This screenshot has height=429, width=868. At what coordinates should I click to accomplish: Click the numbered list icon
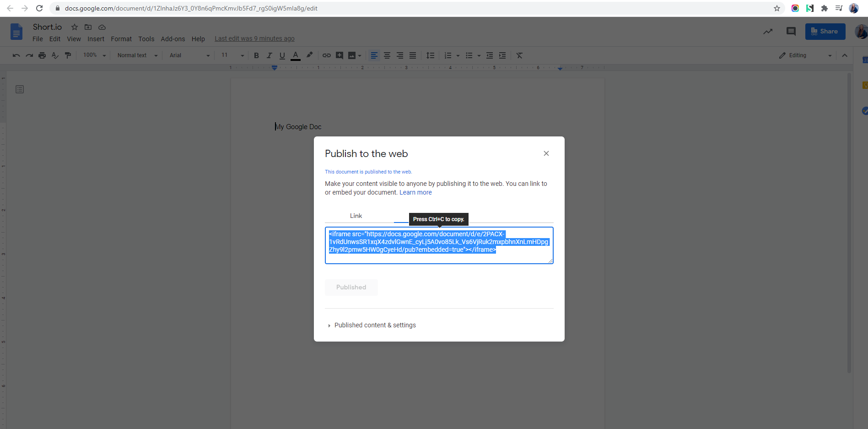tap(448, 55)
